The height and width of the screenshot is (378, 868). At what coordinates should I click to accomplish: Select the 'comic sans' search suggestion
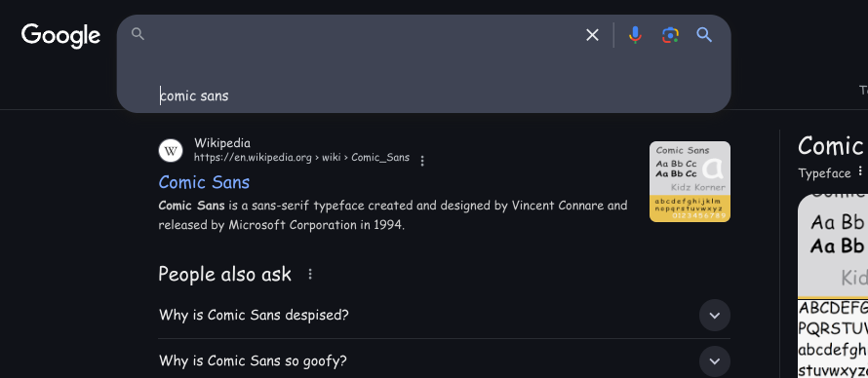click(x=194, y=95)
